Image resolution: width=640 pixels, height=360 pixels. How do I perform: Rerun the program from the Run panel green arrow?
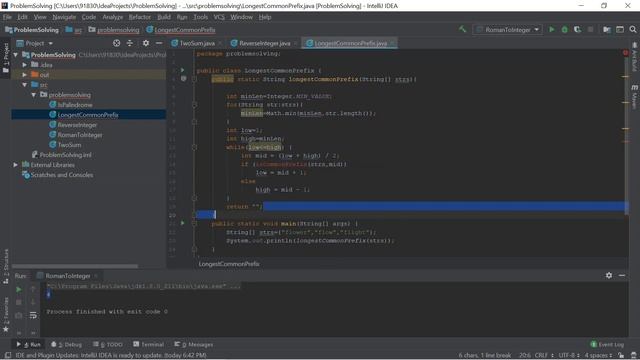pos(19,289)
